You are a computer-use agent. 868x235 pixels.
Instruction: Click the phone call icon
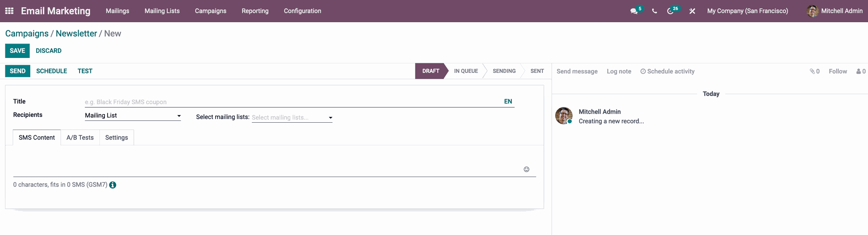(654, 11)
